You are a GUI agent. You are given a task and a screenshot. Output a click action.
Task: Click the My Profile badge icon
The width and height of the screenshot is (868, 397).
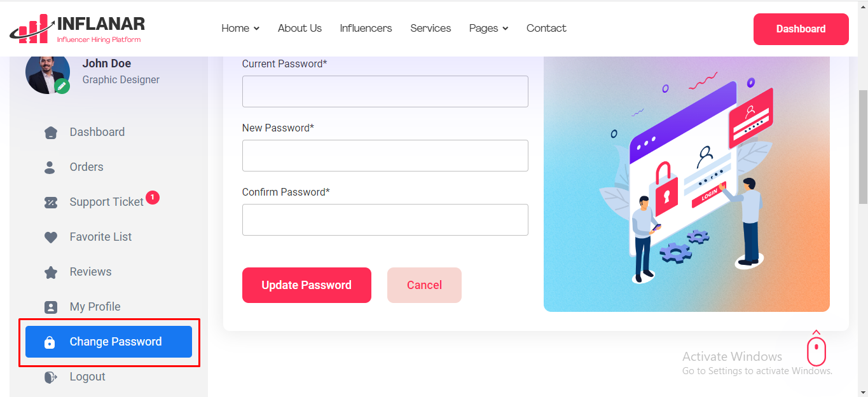coord(51,307)
